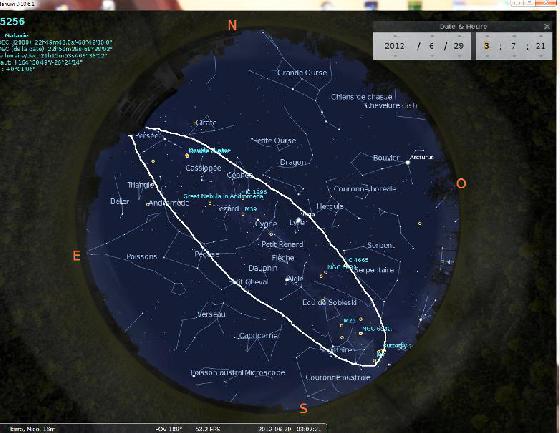Increase the year value above 2012
This screenshot has height=433, width=560.
pos(395,36)
